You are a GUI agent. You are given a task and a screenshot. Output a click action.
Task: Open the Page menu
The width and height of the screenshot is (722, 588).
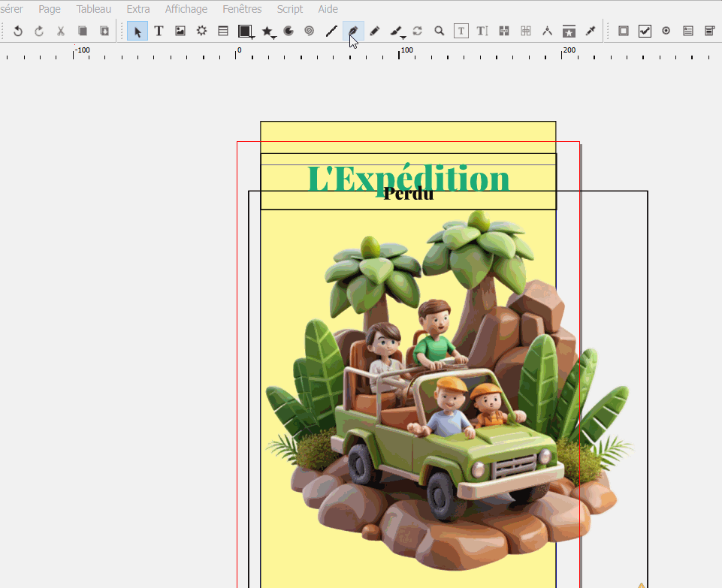50,9
